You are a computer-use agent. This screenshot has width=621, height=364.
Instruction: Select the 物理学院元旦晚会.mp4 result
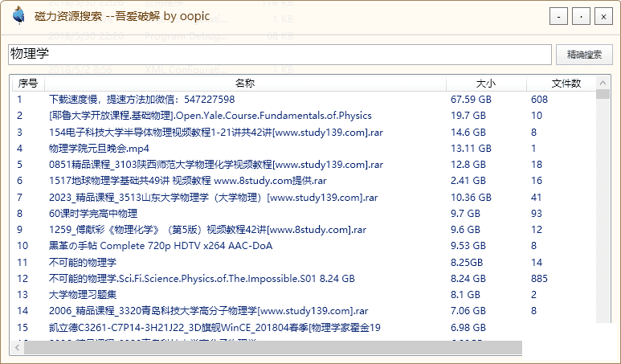(99, 149)
